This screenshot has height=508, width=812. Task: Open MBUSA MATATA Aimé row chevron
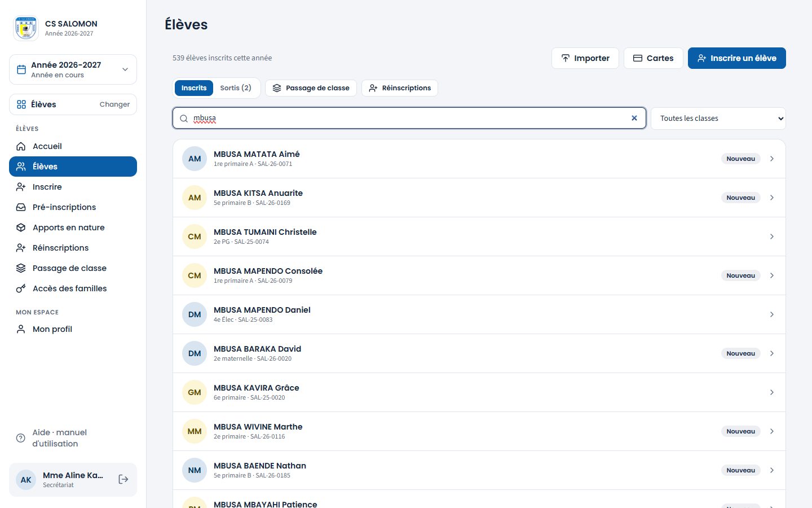click(772, 159)
